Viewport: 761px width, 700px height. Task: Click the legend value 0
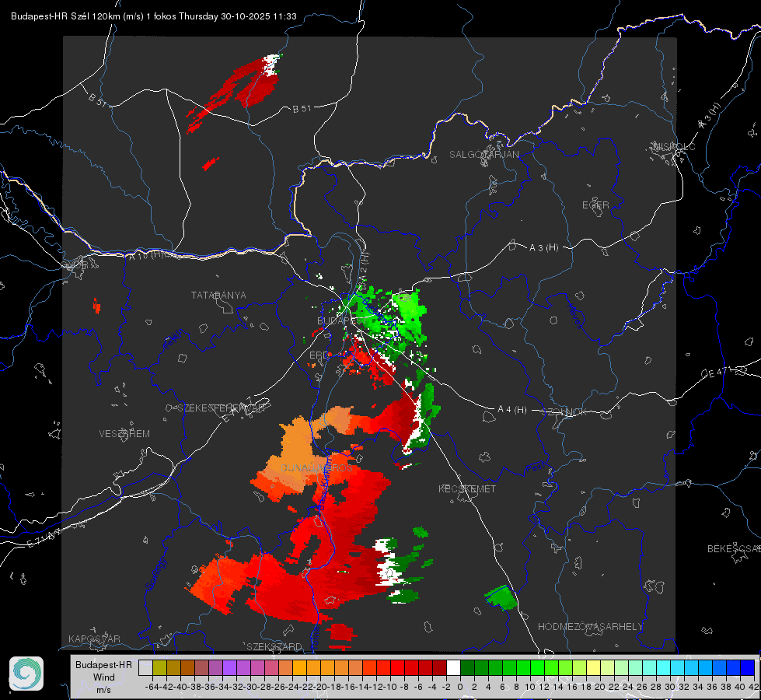460,687
